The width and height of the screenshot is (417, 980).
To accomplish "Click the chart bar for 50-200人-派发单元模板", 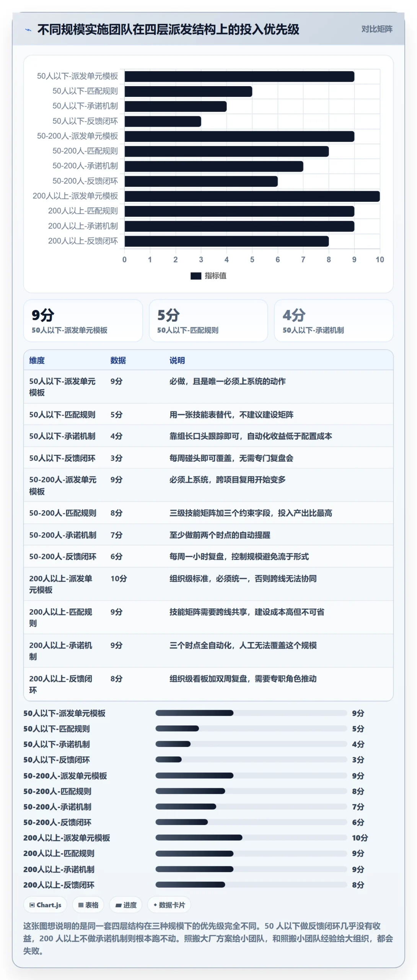I will (239, 136).
